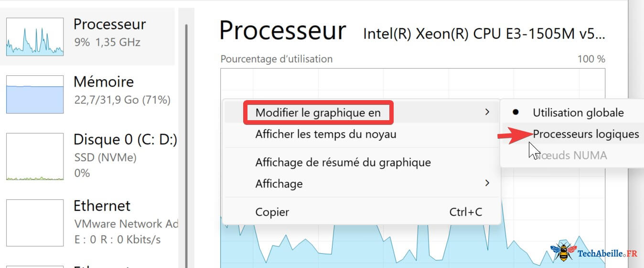Expand the Affichage submenu chevron
Image resolution: width=644 pixels, height=268 pixels.
pyautogui.click(x=487, y=183)
